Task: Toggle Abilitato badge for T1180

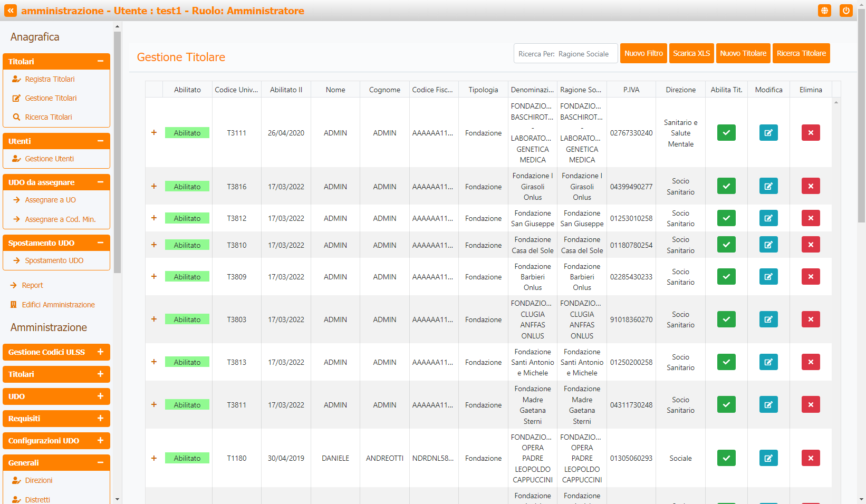Action: (187, 458)
